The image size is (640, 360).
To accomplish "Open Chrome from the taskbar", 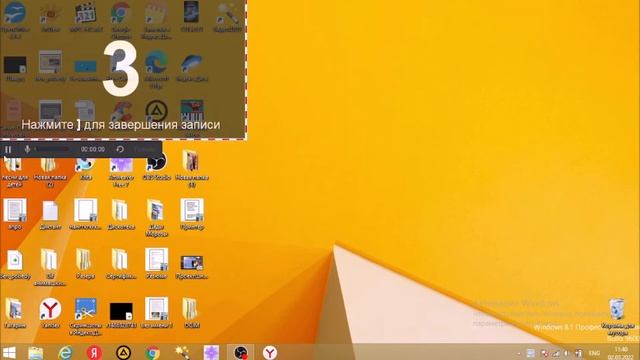I will point(153,353).
